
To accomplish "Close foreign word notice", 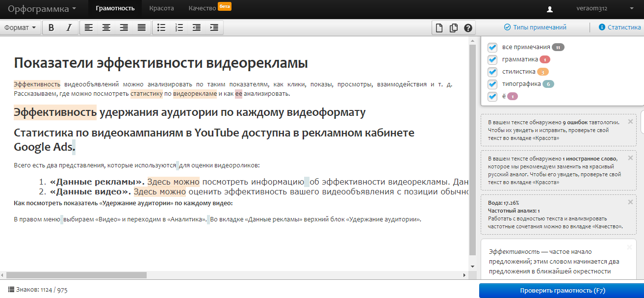I will (x=630, y=158).
